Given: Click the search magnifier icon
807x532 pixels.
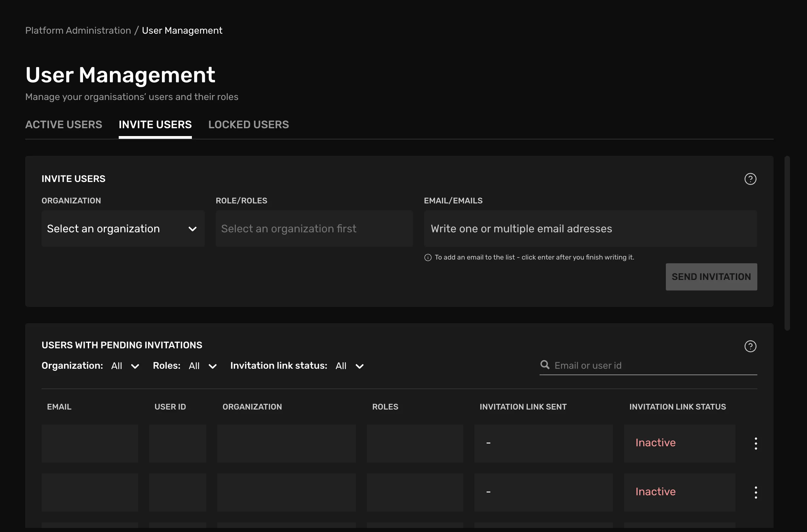Looking at the screenshot, I should pyautogui.click(x=545, y=365).
